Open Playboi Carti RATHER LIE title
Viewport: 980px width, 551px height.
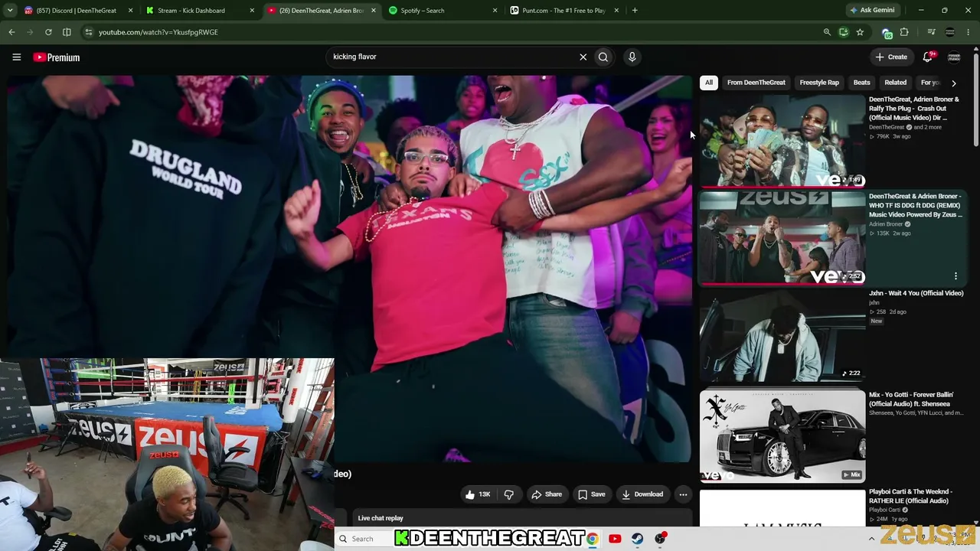pos(911,496)
